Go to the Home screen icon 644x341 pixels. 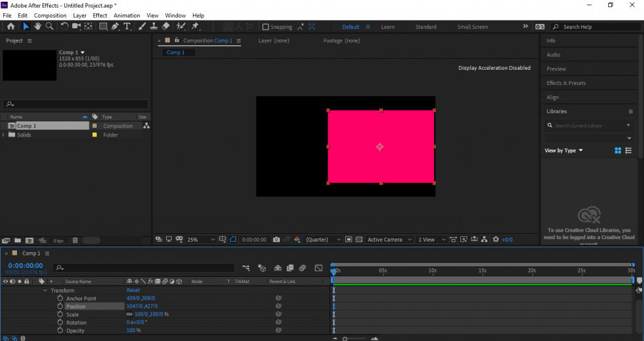(11, 26)
